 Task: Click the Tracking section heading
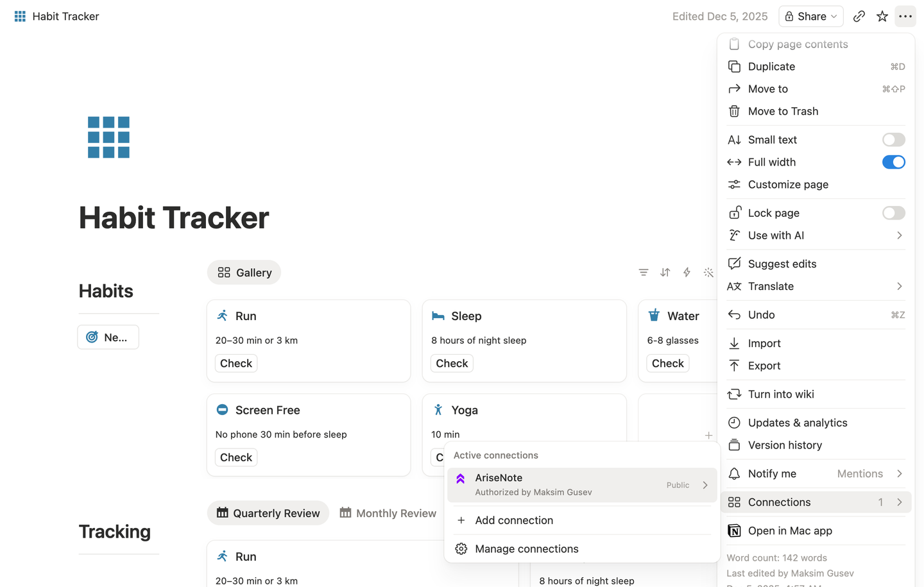pyautogui.click(x=115, y=532)
